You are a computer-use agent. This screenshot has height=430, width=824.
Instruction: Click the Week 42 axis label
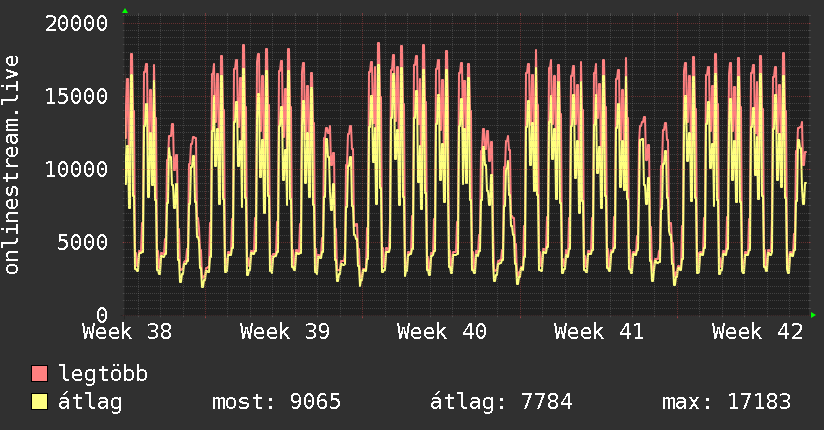click(757, 332)
